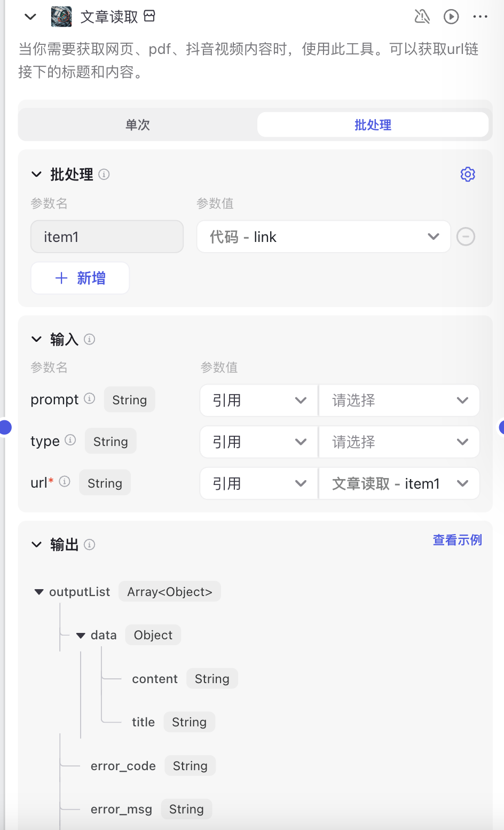
Task: Collapse the data object node
Action: click(x=81, y=635)
